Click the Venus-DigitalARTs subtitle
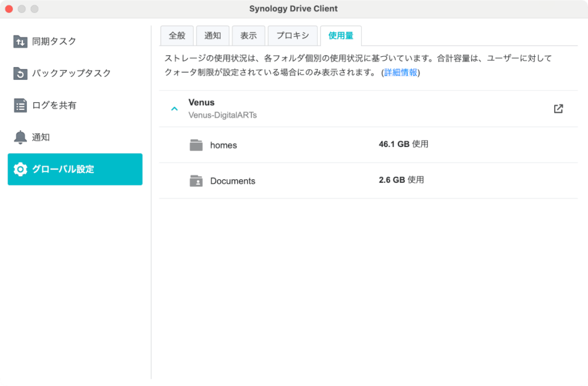This screenshot has width=588, height=386. coord(222,115)
